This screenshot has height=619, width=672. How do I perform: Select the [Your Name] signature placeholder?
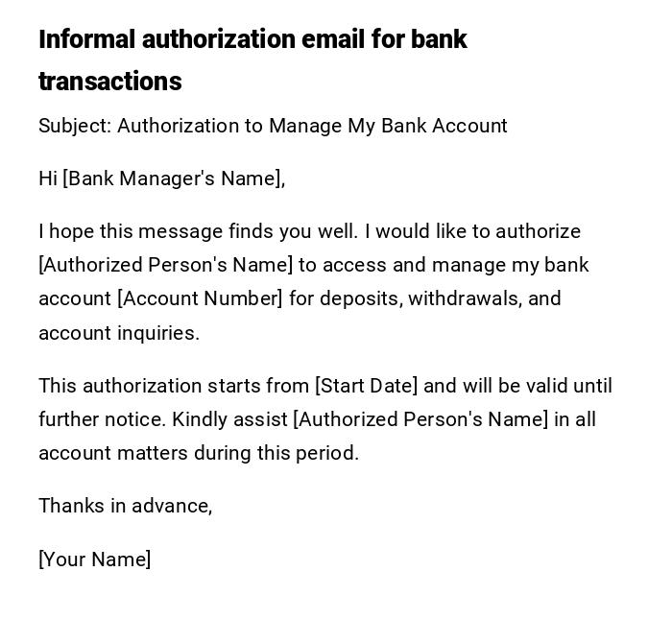coord(94,559)
